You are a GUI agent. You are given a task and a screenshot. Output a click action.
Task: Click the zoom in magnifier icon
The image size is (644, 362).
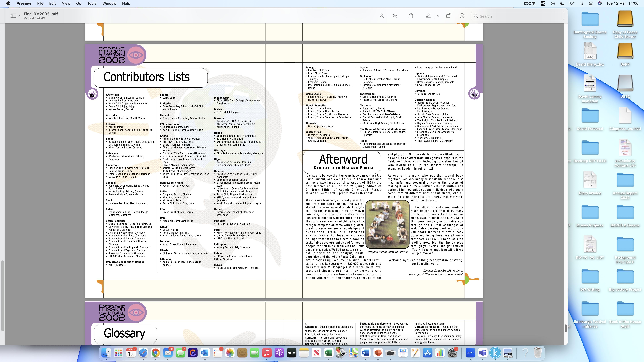tap(395, 16)
